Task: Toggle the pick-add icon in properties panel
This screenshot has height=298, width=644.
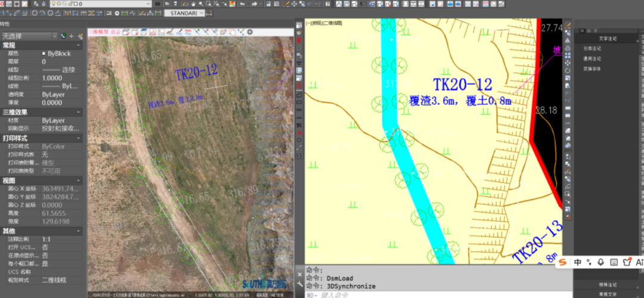Action: [x=63, y=36]
